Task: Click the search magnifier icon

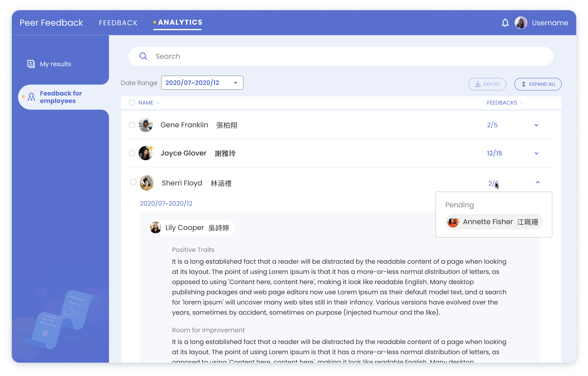Action: pyautogui.click(x=143, y=56)
